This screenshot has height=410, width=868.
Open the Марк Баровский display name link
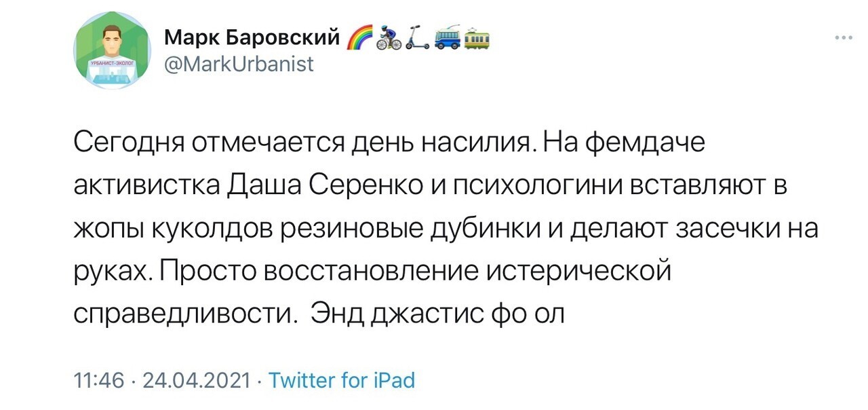coord(252,38)
